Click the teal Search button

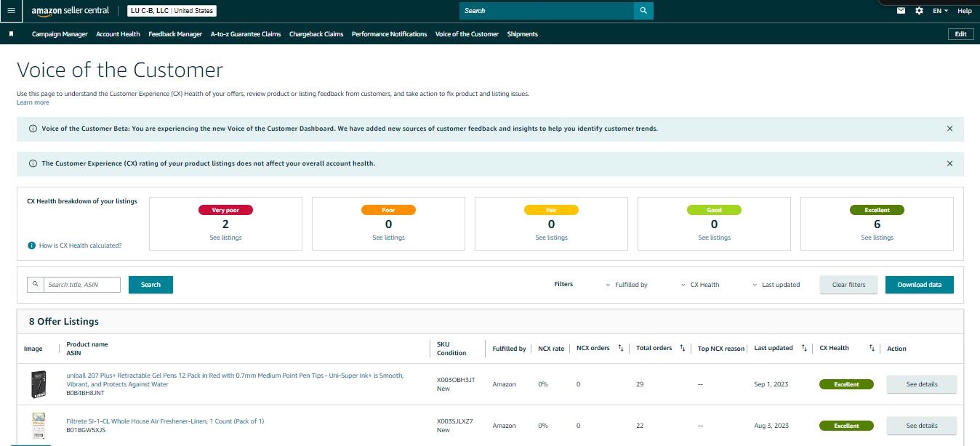click(x=150, y=285)
